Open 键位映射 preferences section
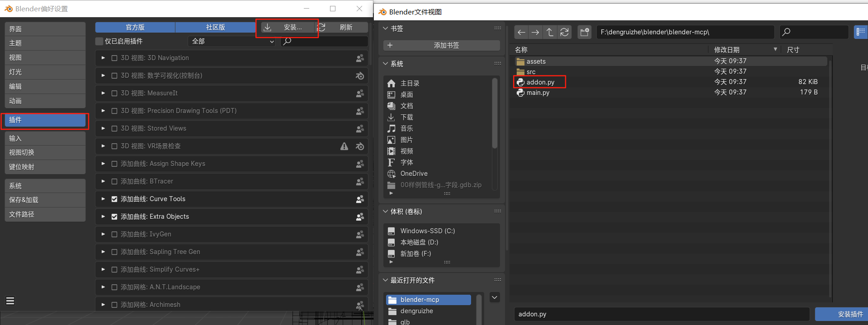 click(45, 167)
